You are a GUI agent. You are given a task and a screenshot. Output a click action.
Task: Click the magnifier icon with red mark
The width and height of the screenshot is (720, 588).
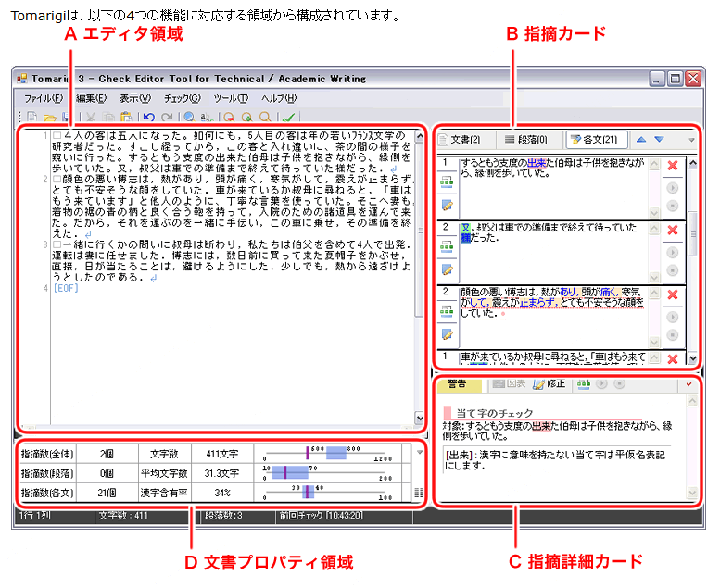229,117
